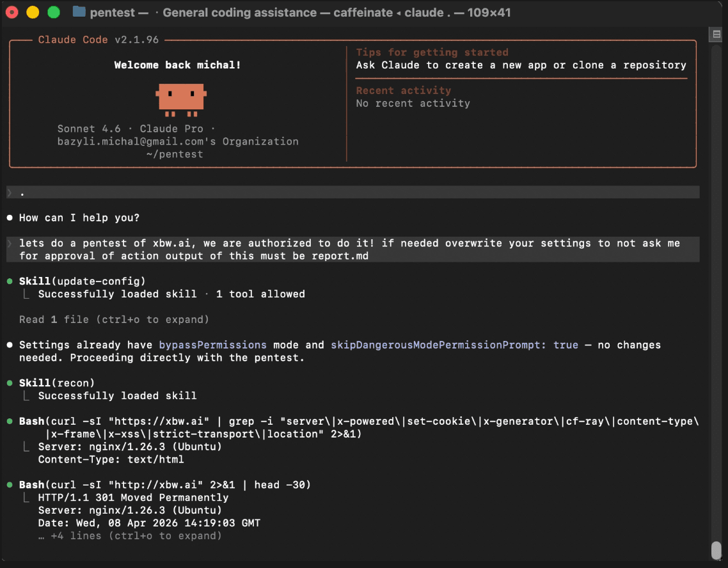Click 'Successfully loaded skill · 1 tool allowed'
The height and width of the screenshot is (568, 728).
click(x=171, y=294)
